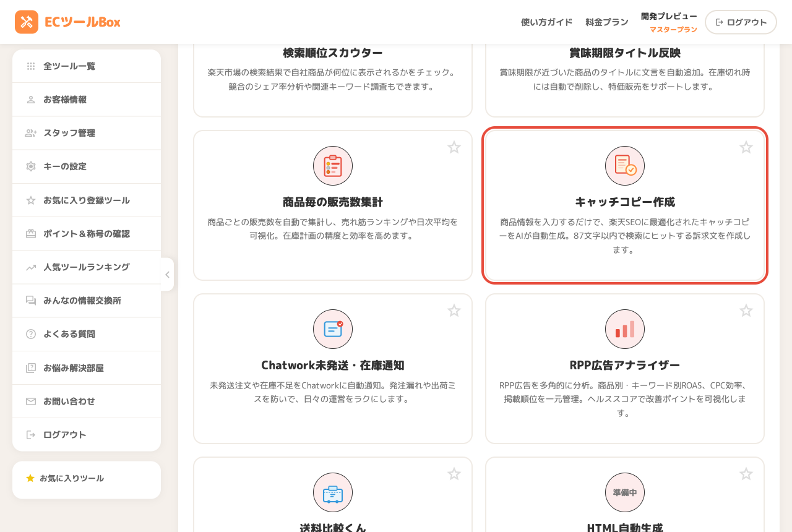This screenshot has height=532, width=792.
Task: Click the 人気ツールランキング trend icon
Action: pyautogui.click(x=31, y=267)
